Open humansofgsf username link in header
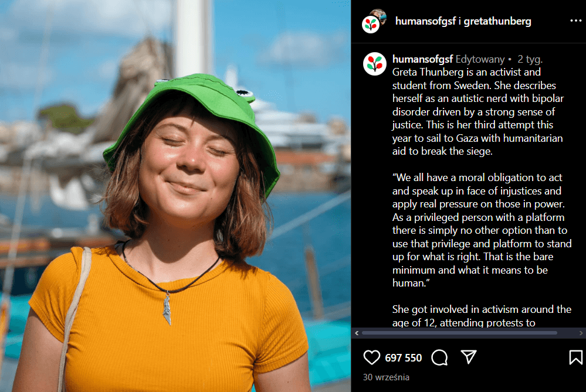 pyautogui.click(x=425, y=21)
